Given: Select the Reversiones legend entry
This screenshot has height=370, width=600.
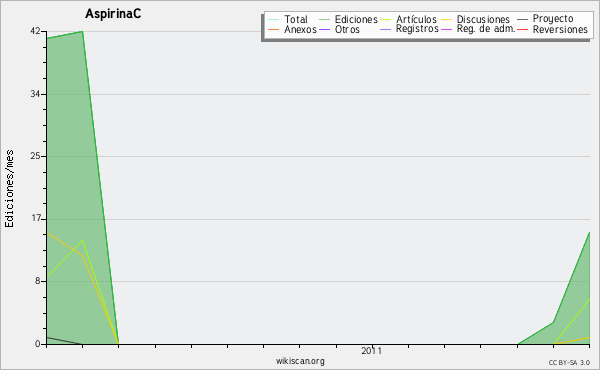Looking at the screenshot, I should 553,29.
